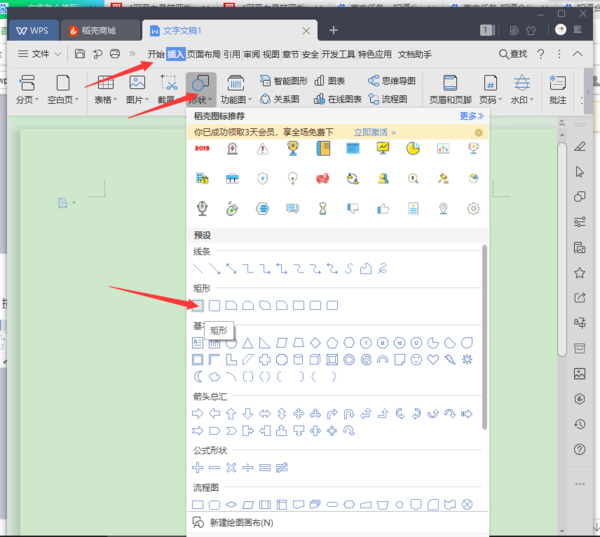600x537 pixels.
Task: Click page number (页码) icon
Action: pos(490,83)
